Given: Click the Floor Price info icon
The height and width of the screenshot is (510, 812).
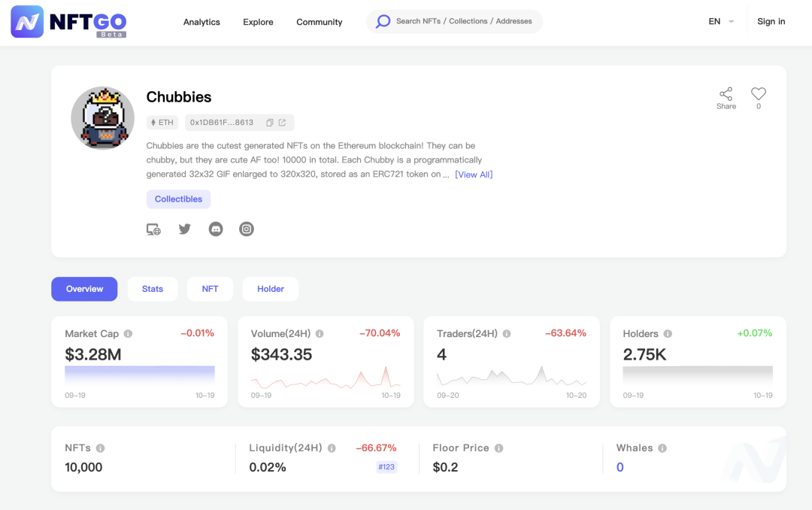Looking at the screenshot, I should [498, 448].
